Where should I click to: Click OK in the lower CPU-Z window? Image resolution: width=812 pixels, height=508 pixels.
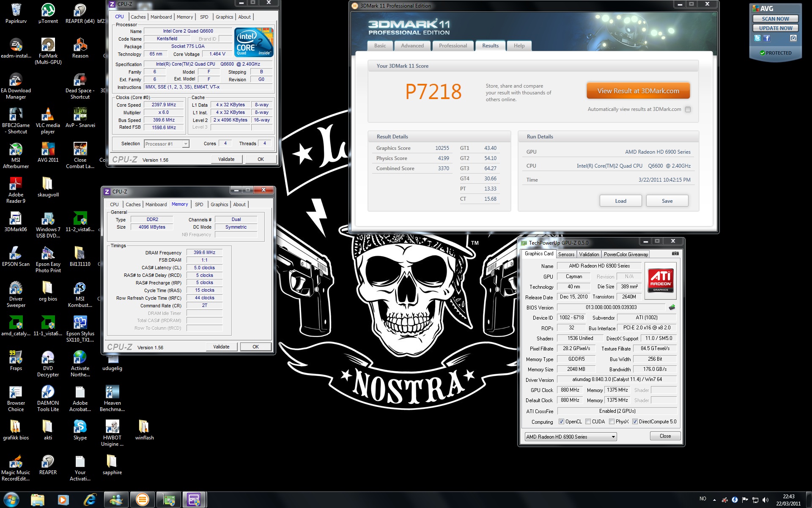tap(255, 347)
